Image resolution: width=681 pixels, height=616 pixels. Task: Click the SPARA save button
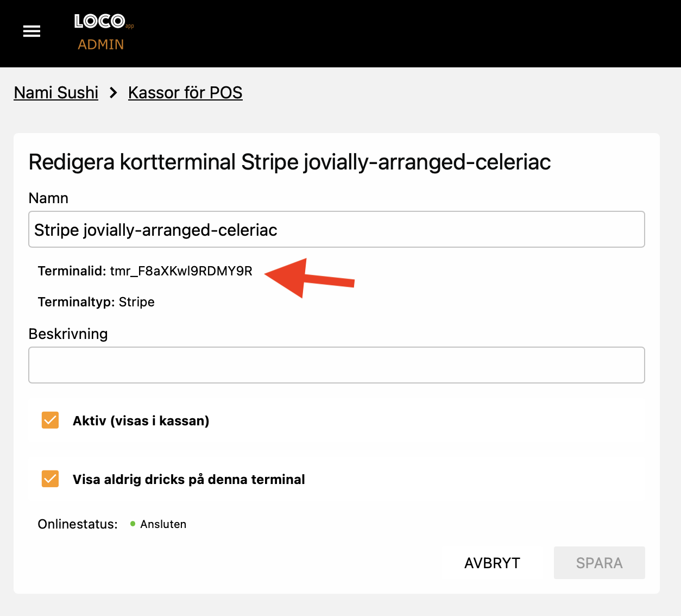click(599, 563)
